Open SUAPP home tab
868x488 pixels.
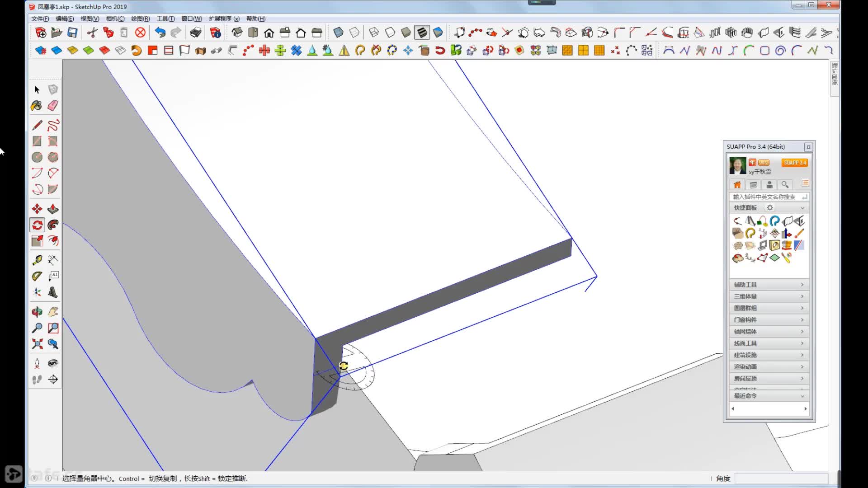(x=737, y=185)
